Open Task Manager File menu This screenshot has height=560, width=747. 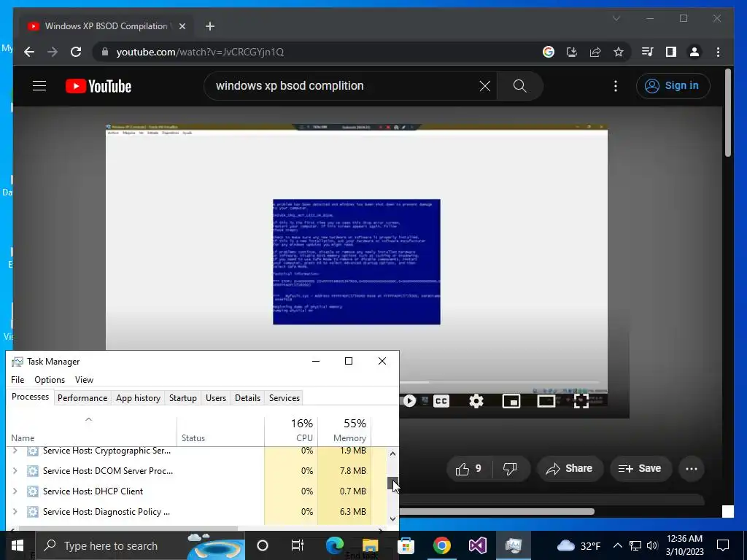click(18, 379)
